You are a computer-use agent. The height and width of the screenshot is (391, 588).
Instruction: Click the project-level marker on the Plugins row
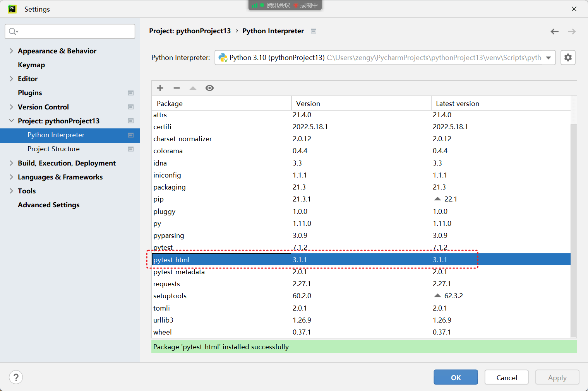131,93
